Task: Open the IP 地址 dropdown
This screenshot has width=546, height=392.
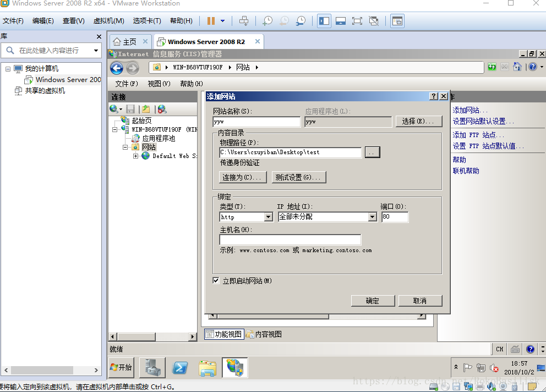Action: pos(373,217)
